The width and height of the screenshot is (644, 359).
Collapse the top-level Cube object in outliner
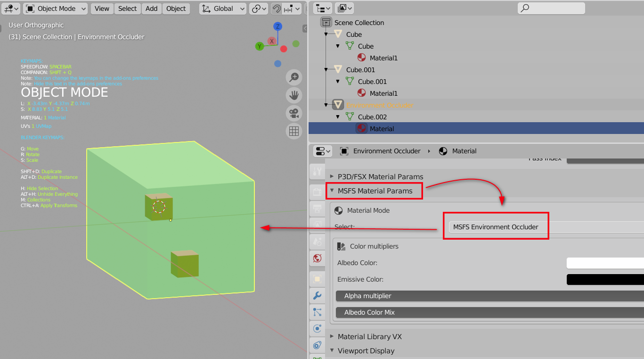click(326, 34)
